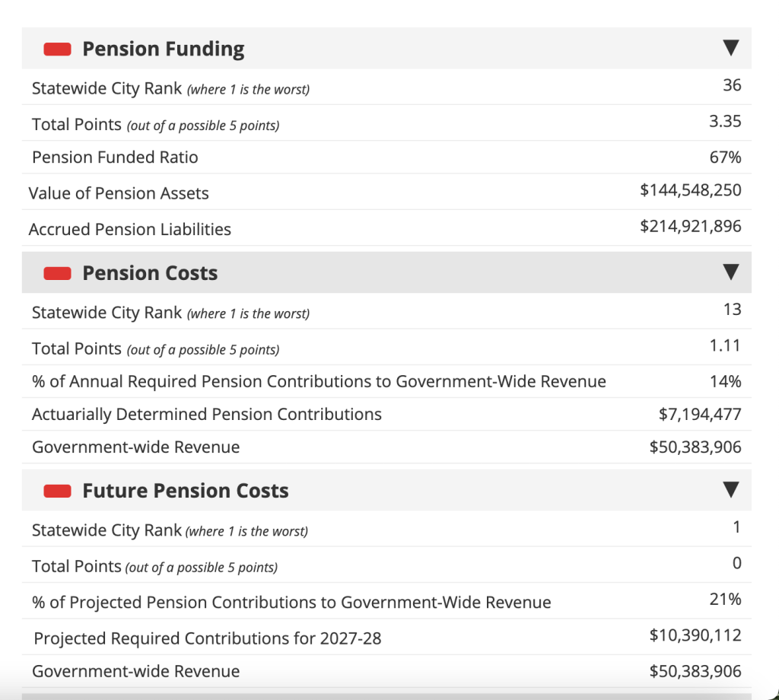The width and height of the screenshot is (779, 700).
Task: Click the $144,548,250 pension assets value
Action: [x=690, y=190]
